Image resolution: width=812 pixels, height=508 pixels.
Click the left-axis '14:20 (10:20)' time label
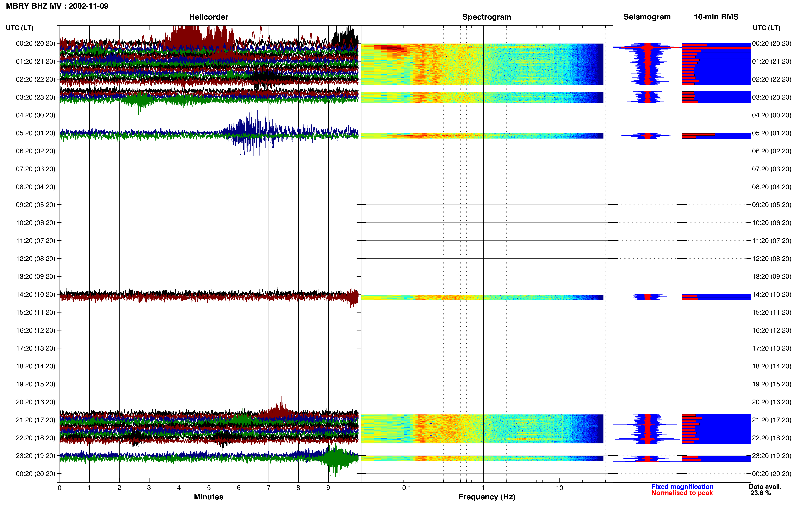point(35,294)
